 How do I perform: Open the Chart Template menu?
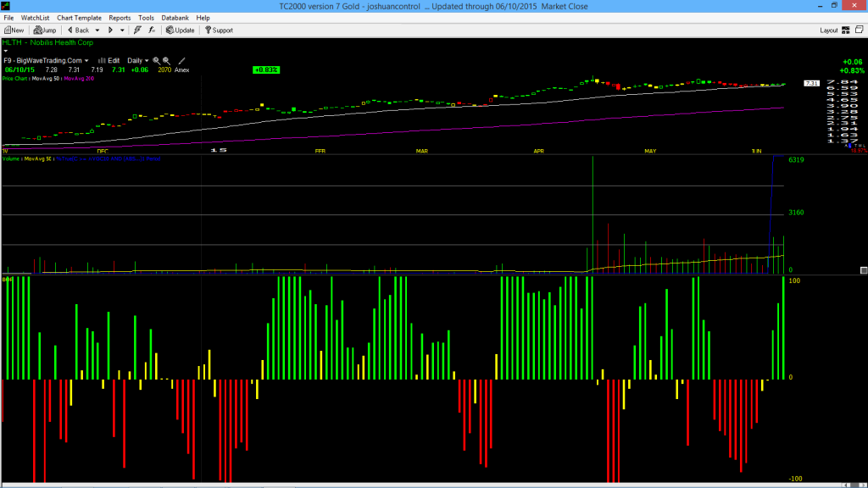tap(79, 18)
